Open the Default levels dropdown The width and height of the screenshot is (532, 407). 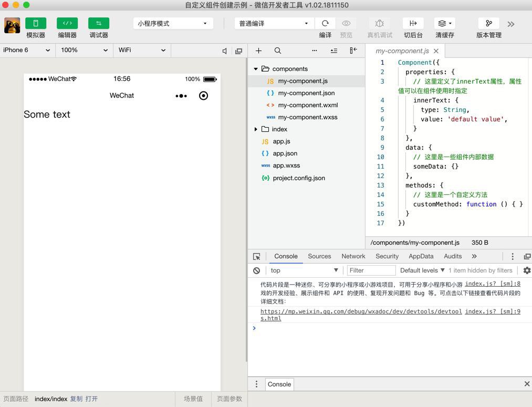[422, 270]
